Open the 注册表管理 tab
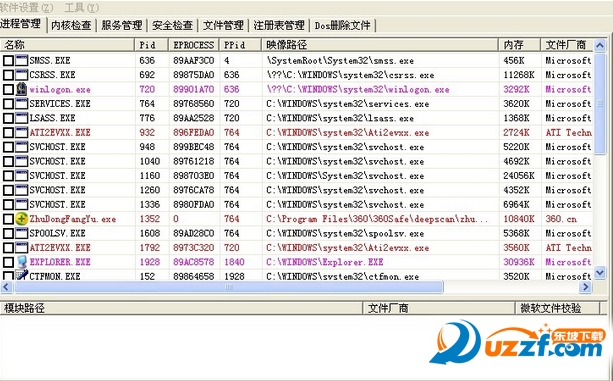This screenshot has width=613, height=381. tap(279, 25)
